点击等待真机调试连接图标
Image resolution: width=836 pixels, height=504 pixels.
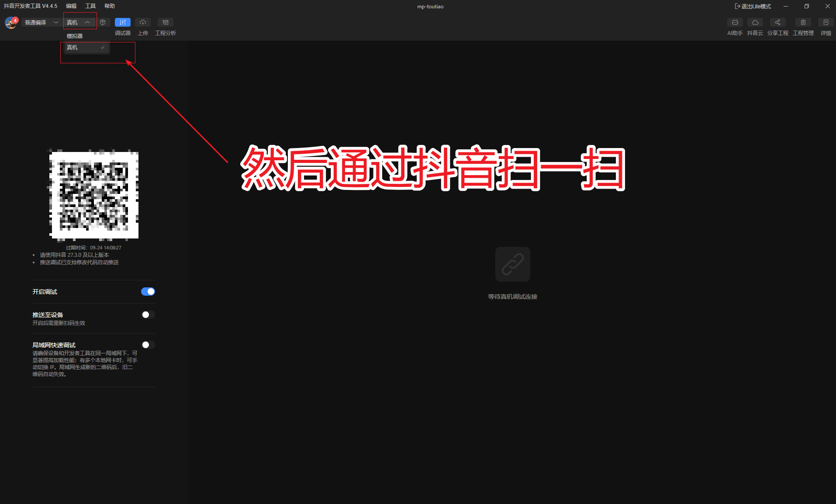click(x=512, y=264)
